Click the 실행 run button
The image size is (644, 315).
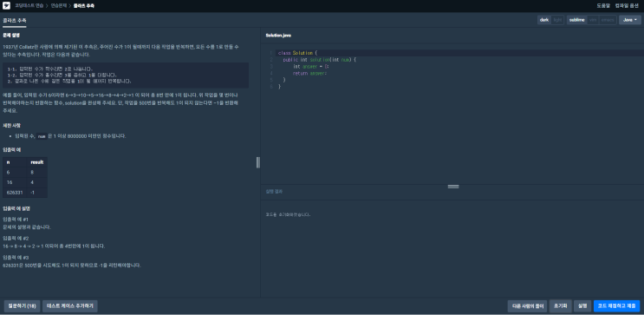tap(582, 306)
